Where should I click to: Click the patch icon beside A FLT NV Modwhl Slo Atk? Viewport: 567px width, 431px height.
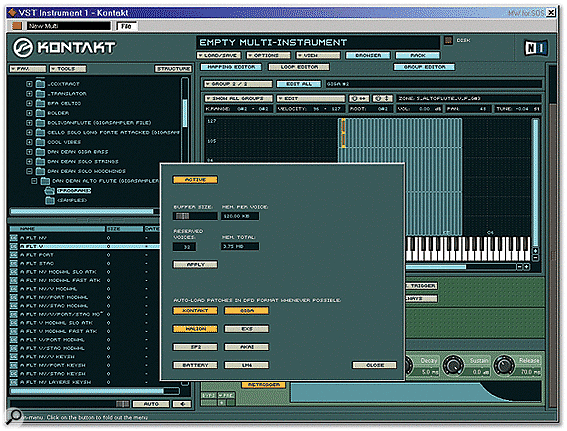(x=14, y=272)
